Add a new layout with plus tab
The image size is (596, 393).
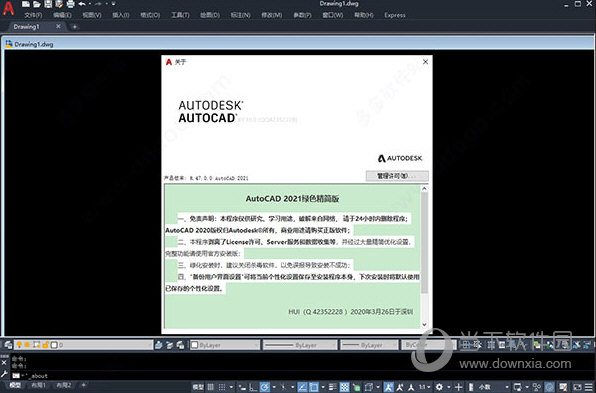[x=84, y=385]
